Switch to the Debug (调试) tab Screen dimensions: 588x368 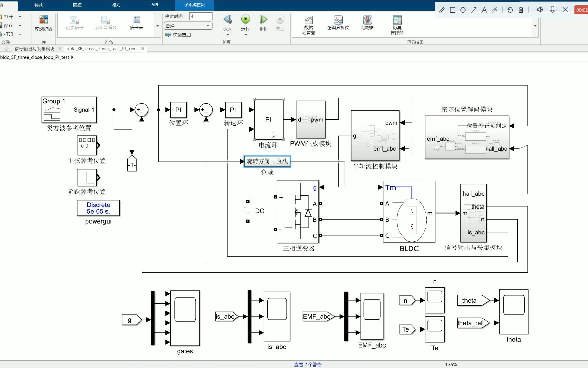(x=38, y=5)
